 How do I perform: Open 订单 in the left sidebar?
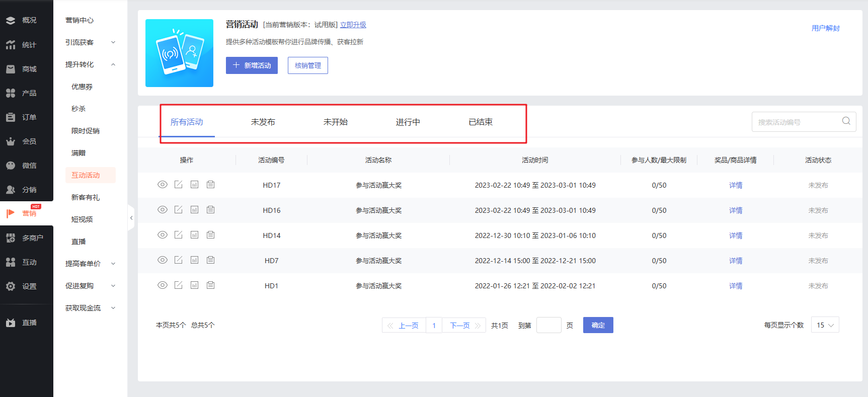(29, 117)
